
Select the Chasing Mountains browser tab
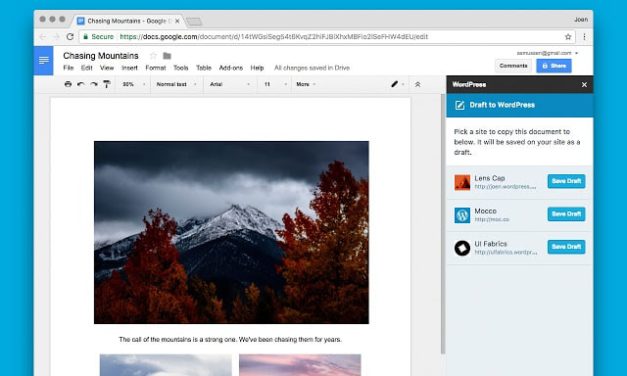127,21
